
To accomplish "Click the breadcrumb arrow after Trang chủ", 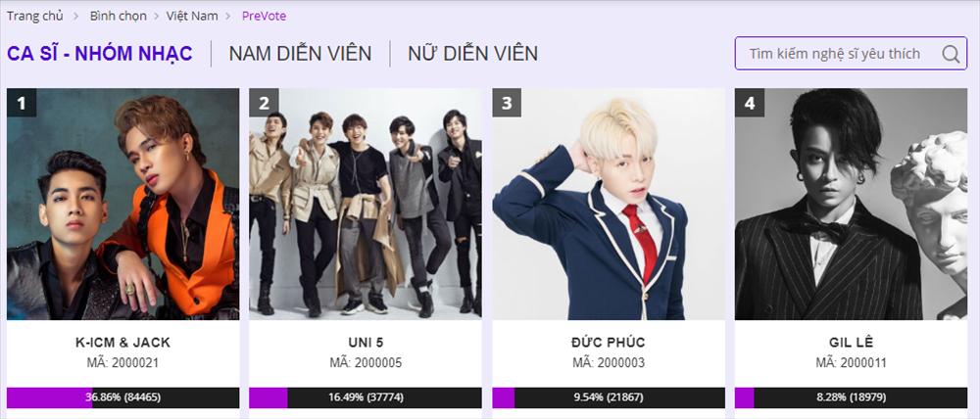I will point(76,17).
